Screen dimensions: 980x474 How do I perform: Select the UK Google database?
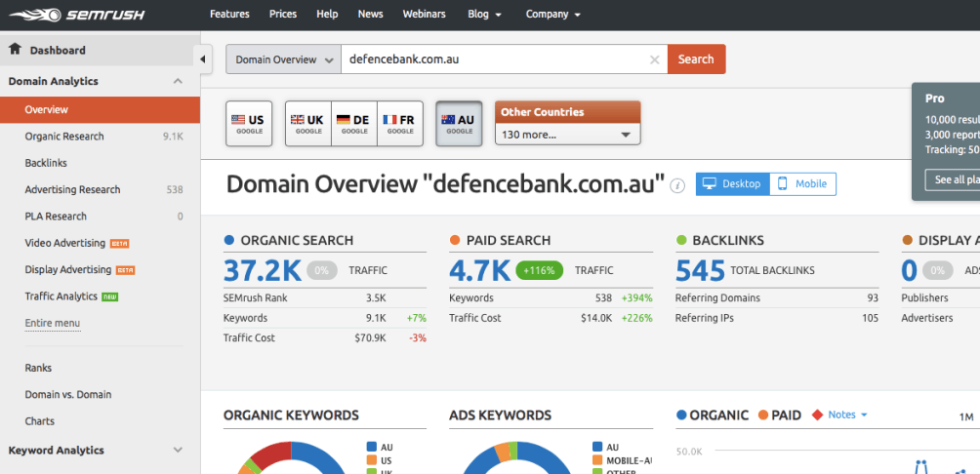click(308, 124)
